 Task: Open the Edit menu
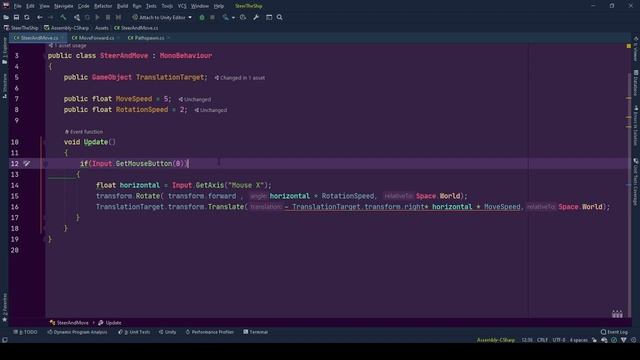click(x=30, y=6)
